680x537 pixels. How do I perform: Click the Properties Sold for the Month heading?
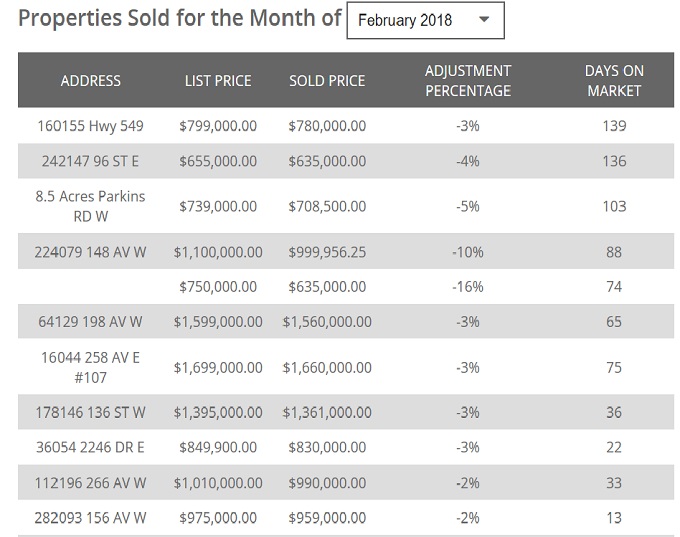tap(180, 18)
